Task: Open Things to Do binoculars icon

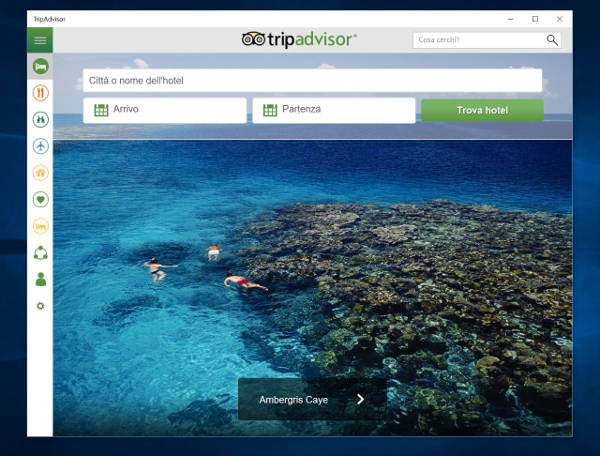Action: tap(40, 120)
